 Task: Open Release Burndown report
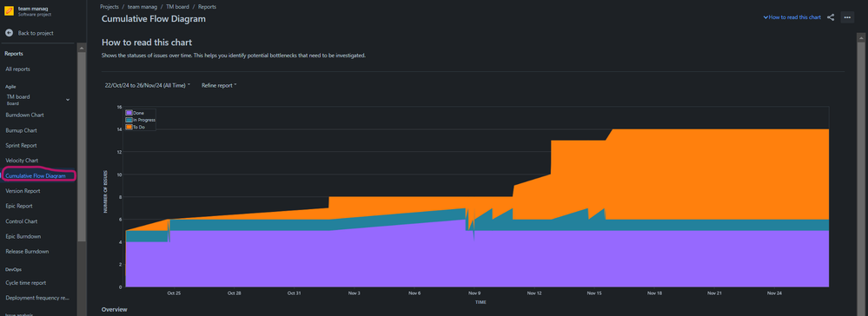[27, 251]
